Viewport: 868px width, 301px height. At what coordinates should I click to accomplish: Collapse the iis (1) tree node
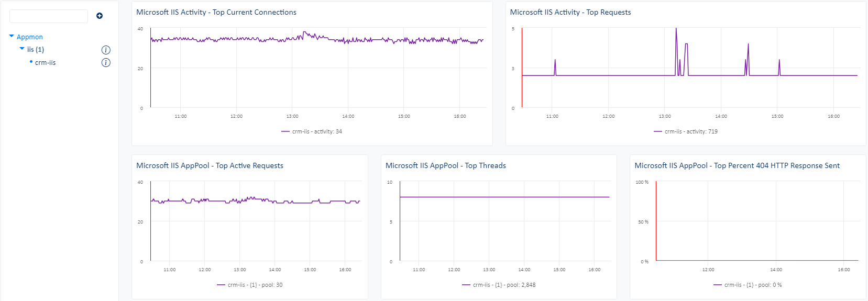(22, 49)
